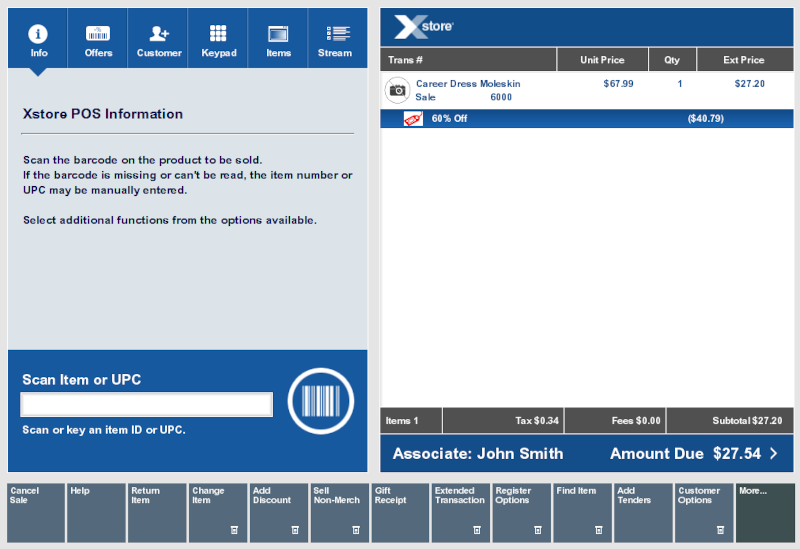Open the Add Discount menu
The width and height of the screenshot is (800, 549).
click(x=279, y=513)
